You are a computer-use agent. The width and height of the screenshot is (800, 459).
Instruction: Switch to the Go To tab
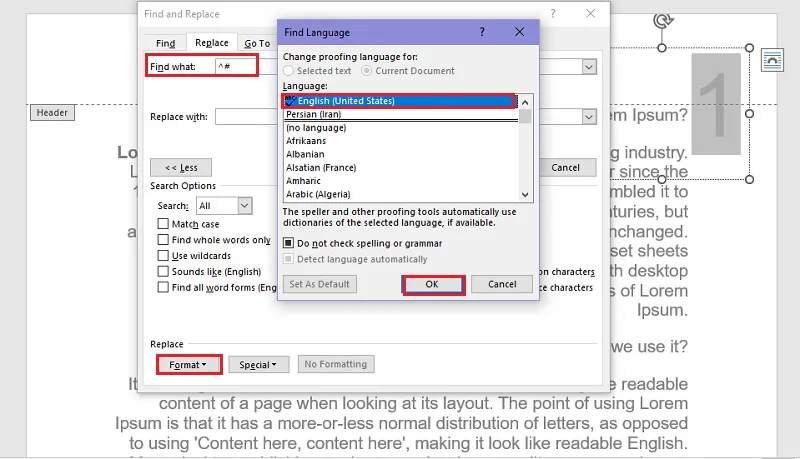257,43
